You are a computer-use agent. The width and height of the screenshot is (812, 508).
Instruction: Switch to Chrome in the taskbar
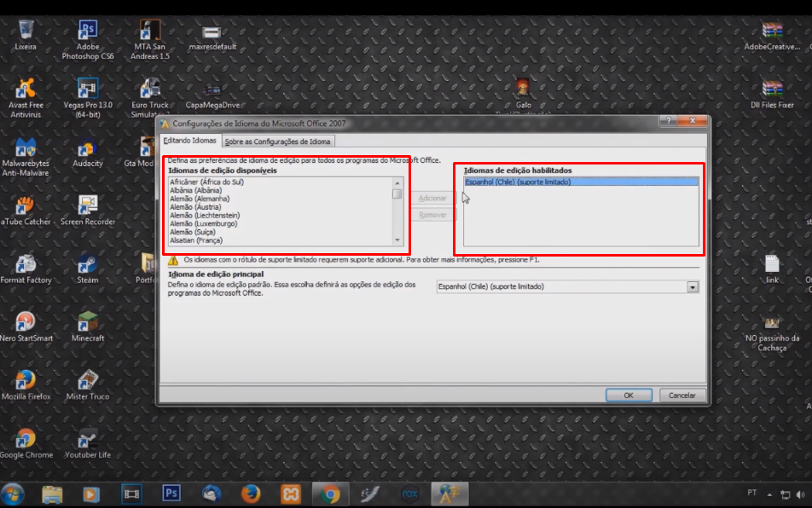[x=330, y=494]
